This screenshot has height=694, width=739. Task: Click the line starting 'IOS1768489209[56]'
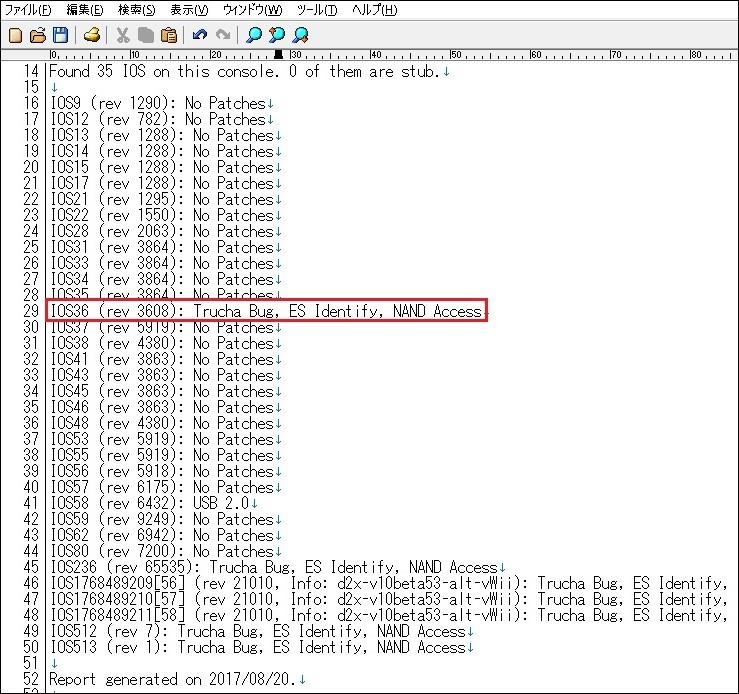coord(389,583)
